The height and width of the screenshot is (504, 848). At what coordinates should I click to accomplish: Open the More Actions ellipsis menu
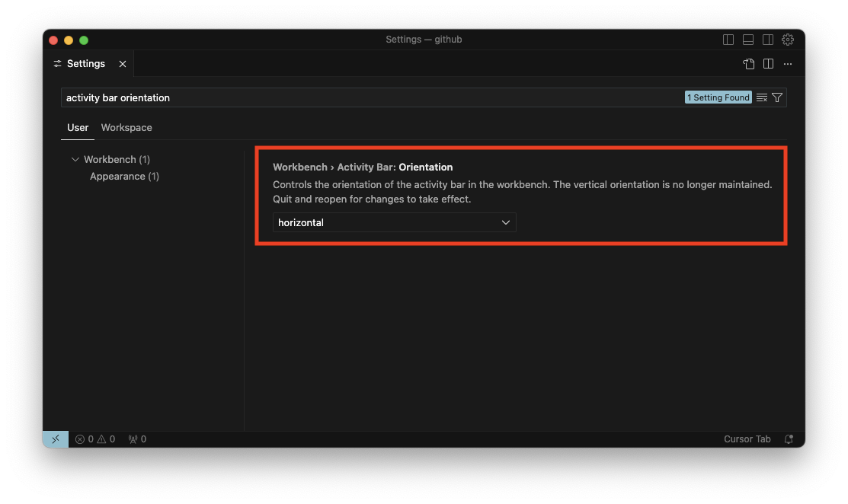(788, 64)
